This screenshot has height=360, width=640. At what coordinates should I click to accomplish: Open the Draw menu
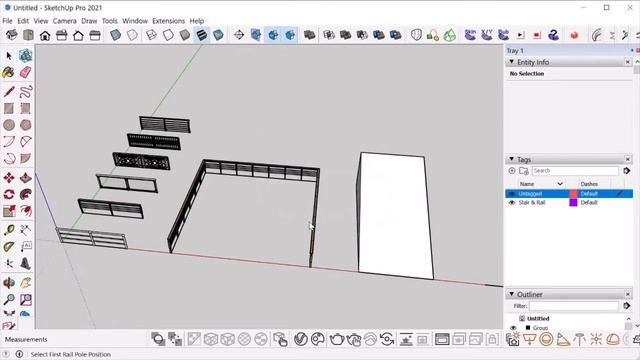(x=89, y=21)
